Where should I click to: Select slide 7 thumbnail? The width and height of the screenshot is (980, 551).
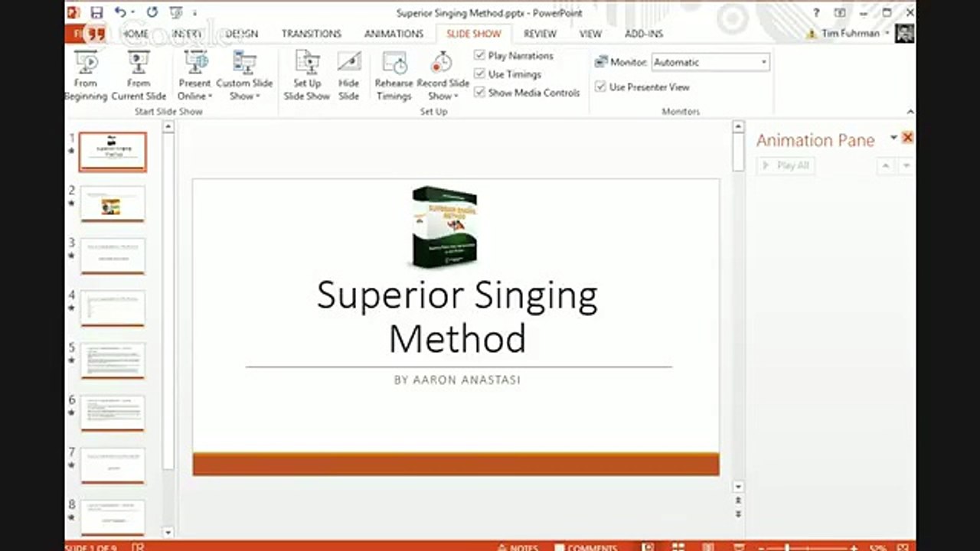point(113,465)
